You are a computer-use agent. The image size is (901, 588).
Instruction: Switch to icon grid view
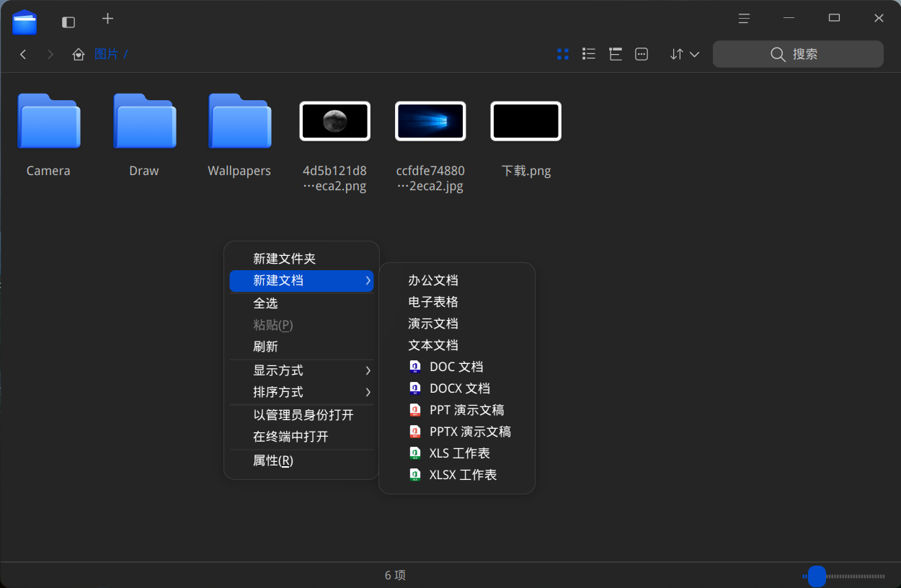tap(563, 54)
